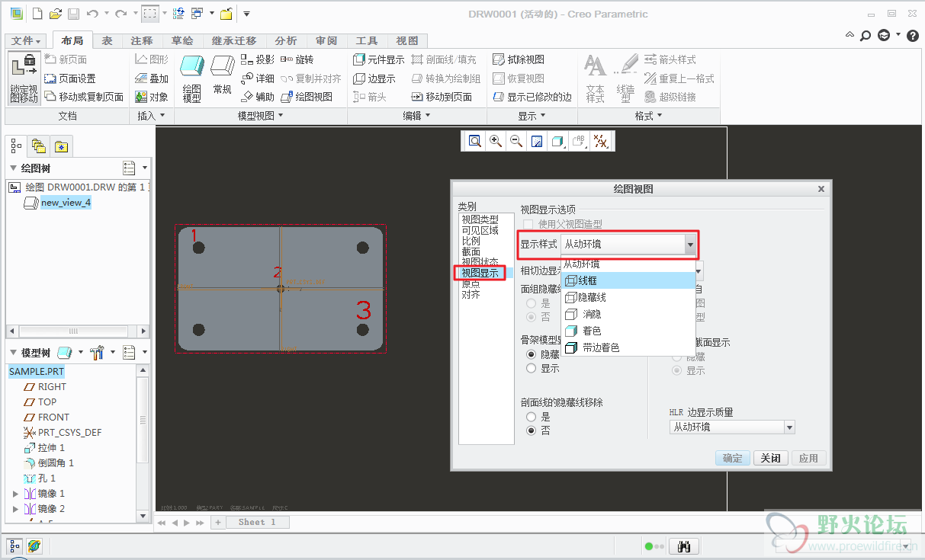Image resolution: width=925 pixels, height=560 pixels.
Task: Select 是 radio under 剖面线的隐藏线移除
Action: 532,417
